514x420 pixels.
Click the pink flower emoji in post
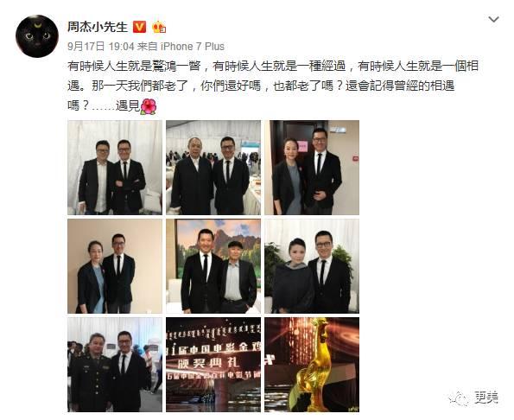tap(149, 107)
